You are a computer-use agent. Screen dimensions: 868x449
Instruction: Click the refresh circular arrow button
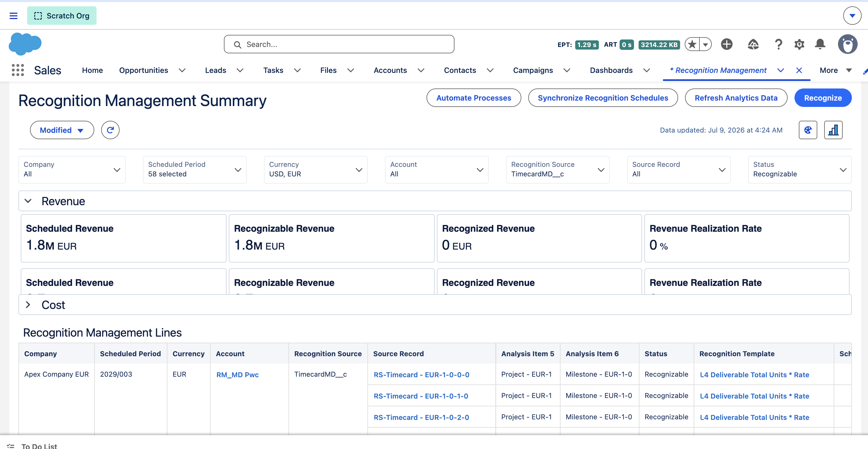[x=110, y=130]
